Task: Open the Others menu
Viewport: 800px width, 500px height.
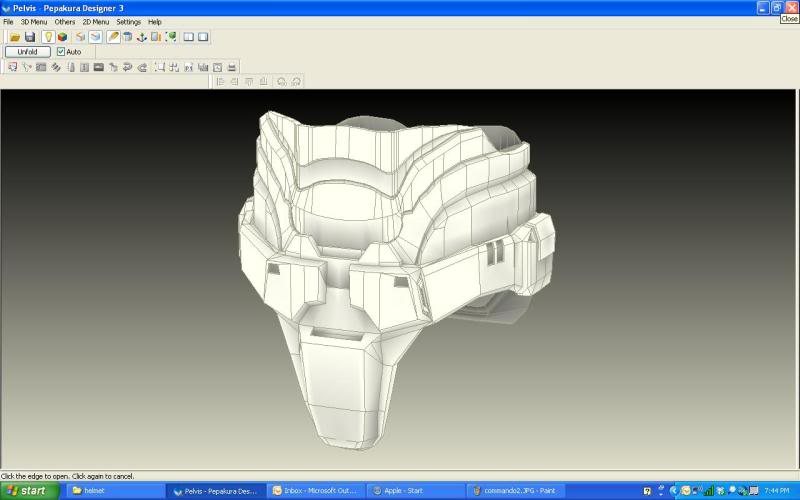Action: click(x=65, y=22)
